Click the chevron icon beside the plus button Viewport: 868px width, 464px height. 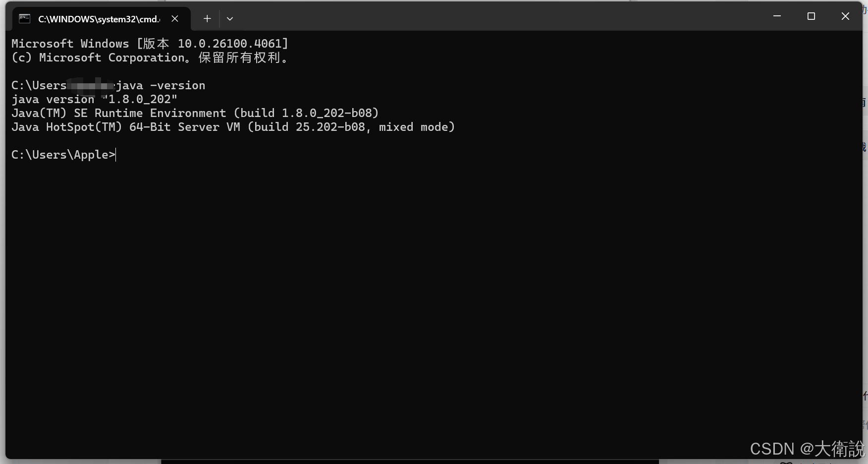coord(229,18)
